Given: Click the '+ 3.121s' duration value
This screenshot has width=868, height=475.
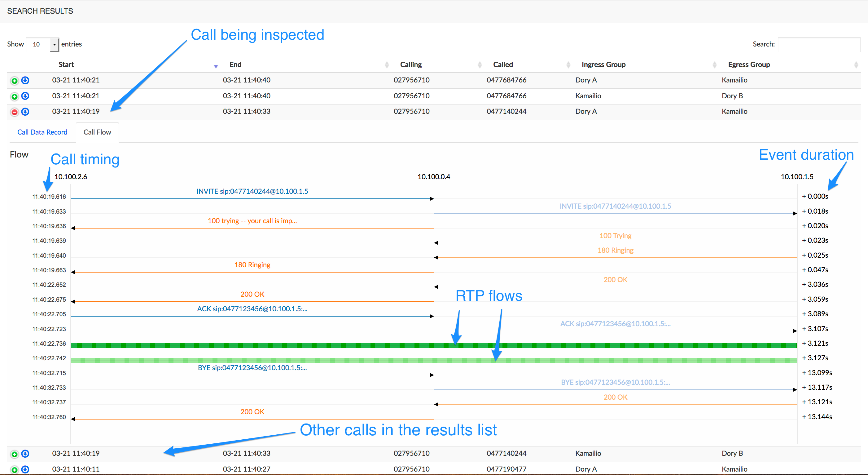Looking at the screenshot, I should coord(815,344).
